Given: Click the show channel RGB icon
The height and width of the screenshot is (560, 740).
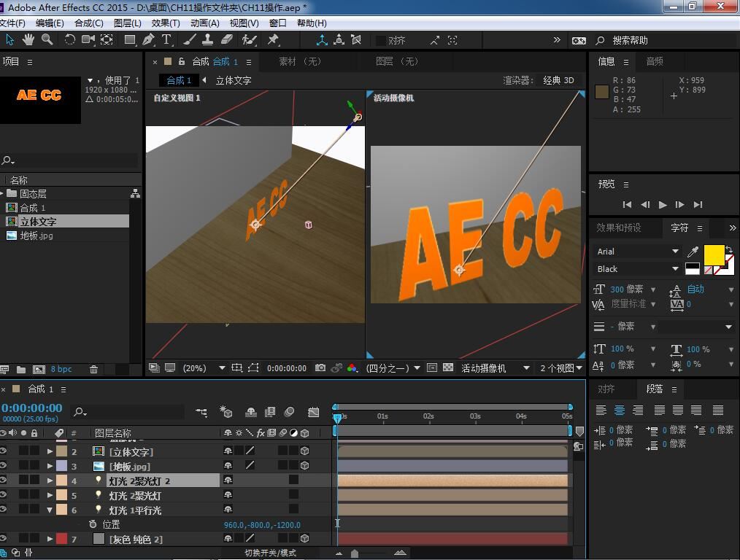Looking at the screenshot, I should tap(352, 367).
